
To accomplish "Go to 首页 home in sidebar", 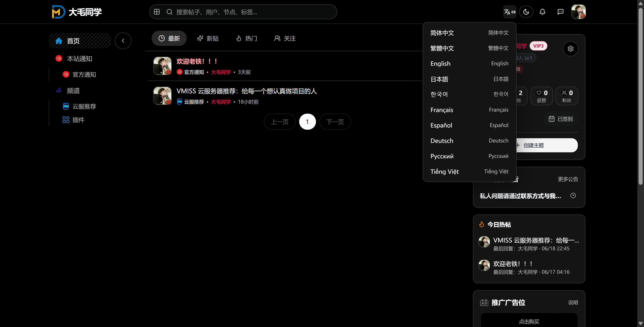I will coord(80,41).
